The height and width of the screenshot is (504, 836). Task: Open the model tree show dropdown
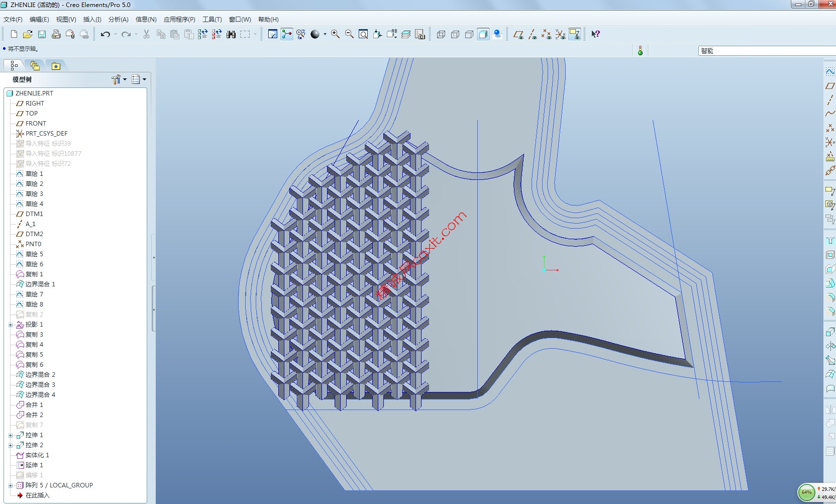(x=139, y=79)
